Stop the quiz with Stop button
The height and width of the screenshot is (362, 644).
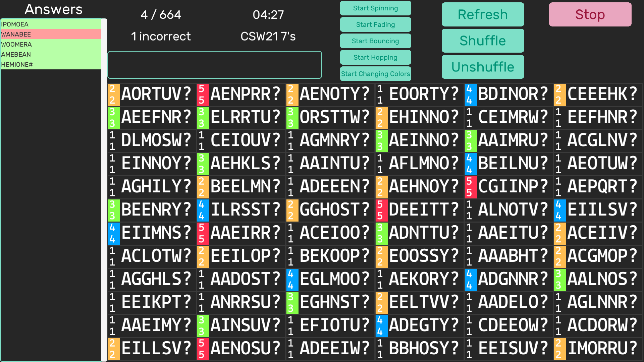590,14
